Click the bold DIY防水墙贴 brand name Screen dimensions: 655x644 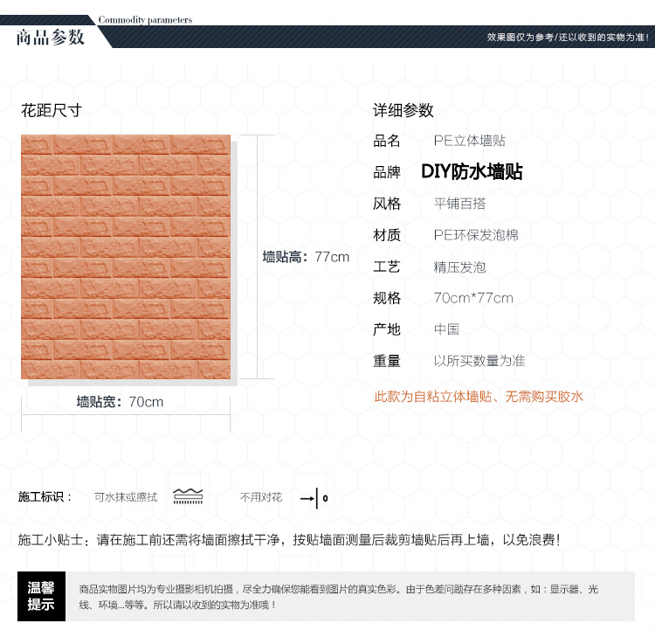(472, 172)
